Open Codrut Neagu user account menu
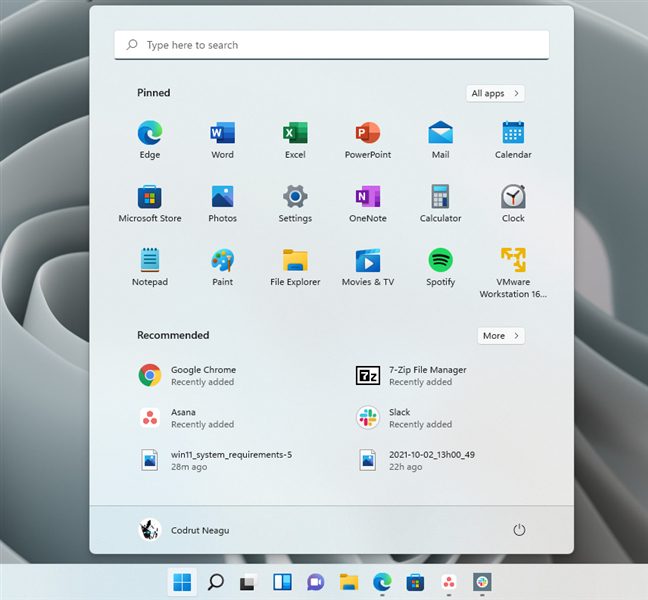The height and width of the screenshot is (600, 648). click(184, 530)
